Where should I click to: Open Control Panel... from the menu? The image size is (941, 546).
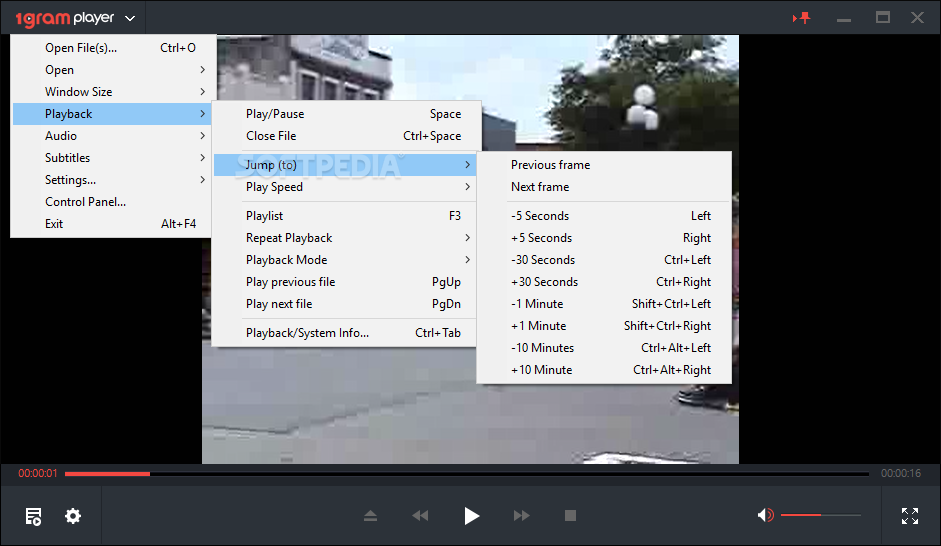click(x=111, y=202)
